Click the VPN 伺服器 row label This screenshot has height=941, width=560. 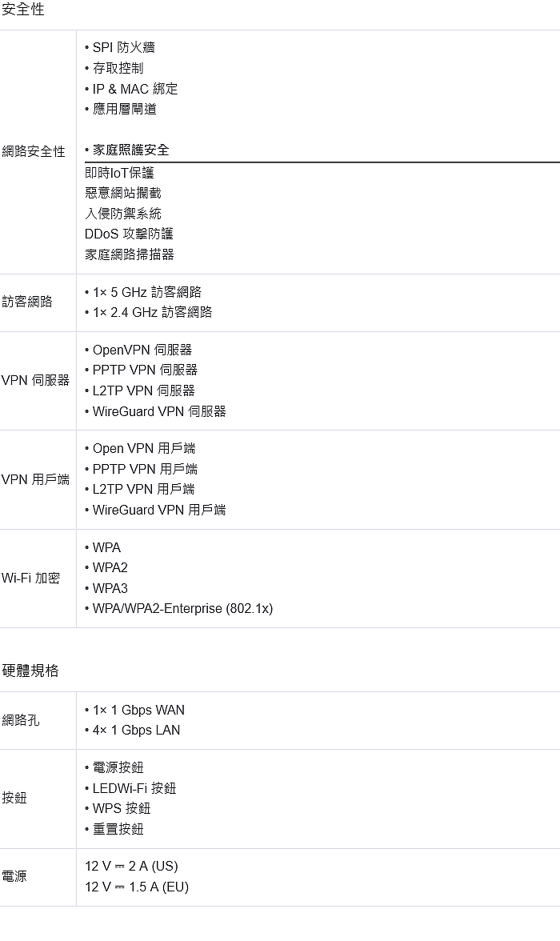(x=35, y=381)
